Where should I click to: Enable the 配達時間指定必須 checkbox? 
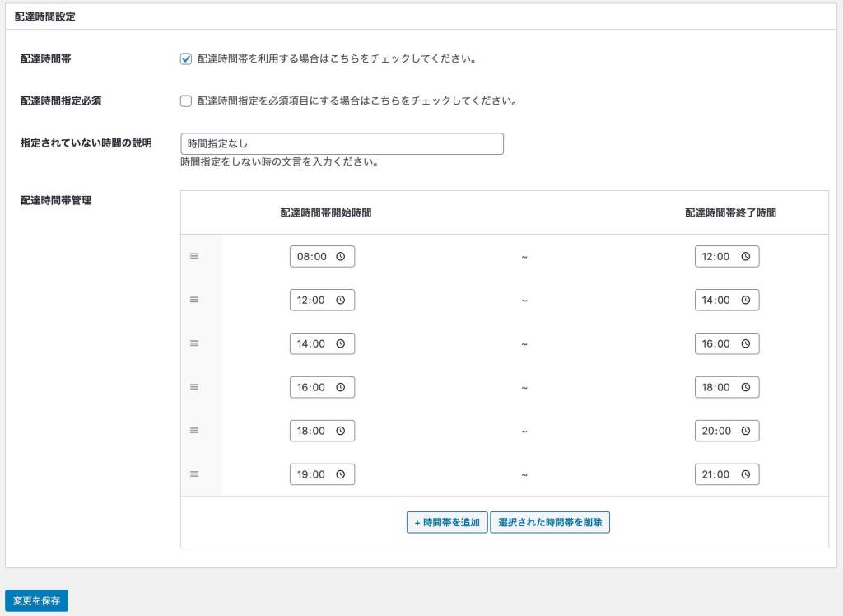click(186, 101)
